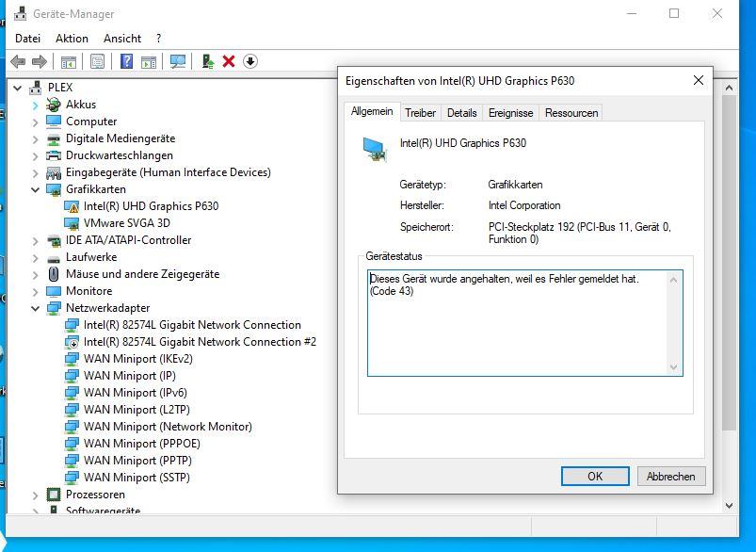Expand the Mäuse und andere Zeigegeräte category
Viewport: 756px width, 552px height.
pyautogui.click(x=35, y=274)
